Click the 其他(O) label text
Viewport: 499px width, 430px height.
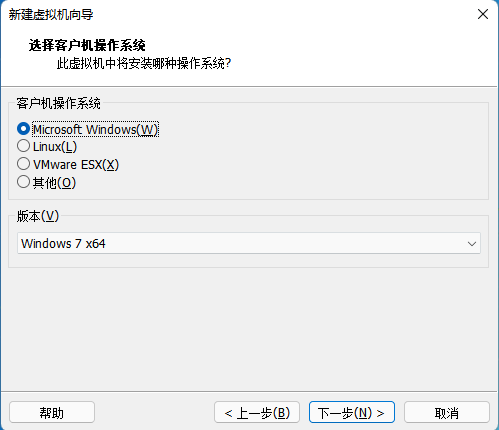coord(54,183)
